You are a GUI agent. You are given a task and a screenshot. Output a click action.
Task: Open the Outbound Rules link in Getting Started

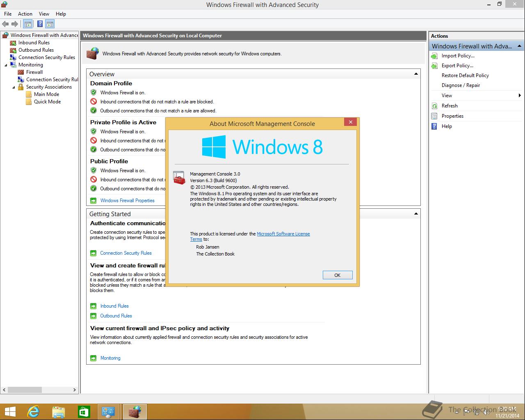[x=116, y=316]
